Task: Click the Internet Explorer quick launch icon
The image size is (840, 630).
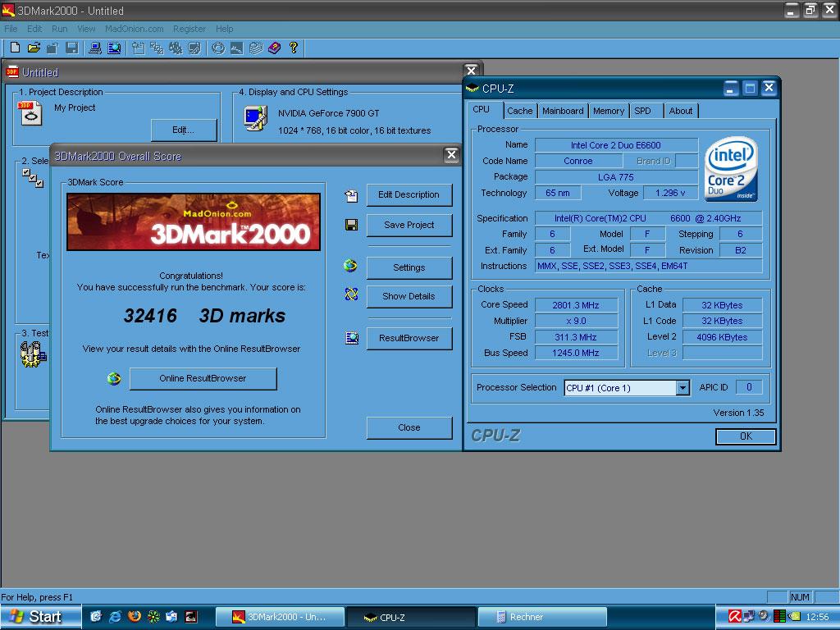Action: pos(115,617)
